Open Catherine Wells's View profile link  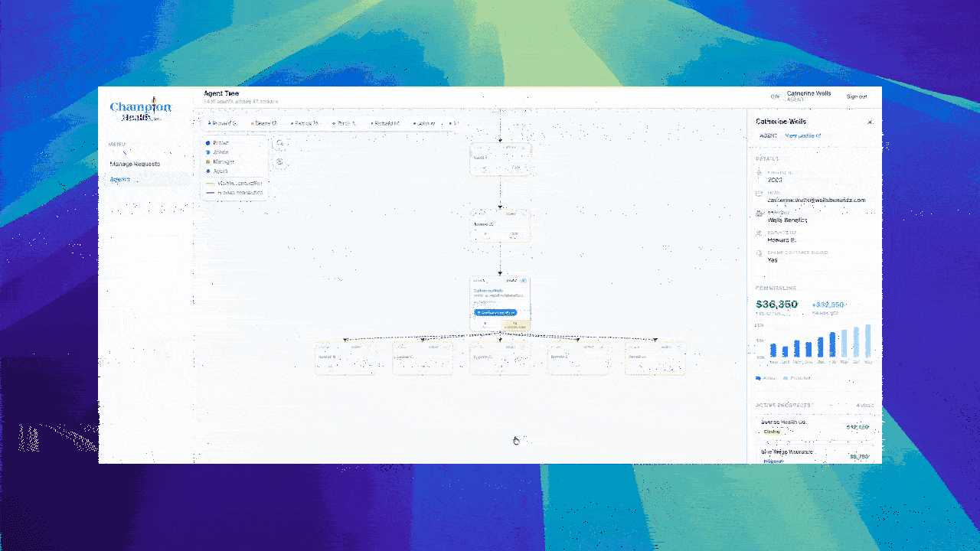(x=802, y=136)
